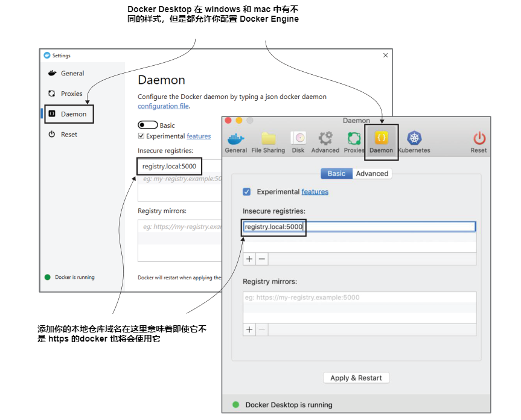
Task: Select Reset in Windows Settings sidebar
Action: click(x=63, y=135)
